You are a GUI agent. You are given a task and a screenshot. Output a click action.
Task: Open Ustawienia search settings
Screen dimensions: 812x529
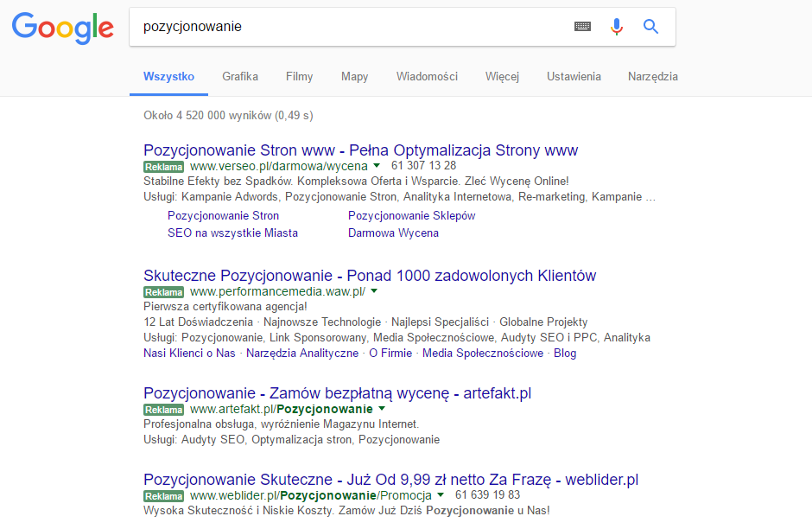[x=574, y=76]
